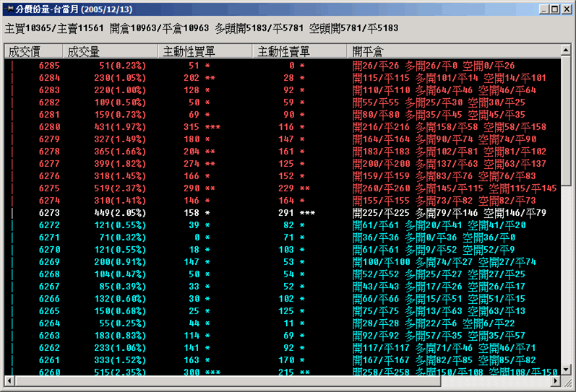This screenshot has width=576, height=392.
Task: Click the vertical scrollbar up arrow
Action: click(x=566, y=50)
